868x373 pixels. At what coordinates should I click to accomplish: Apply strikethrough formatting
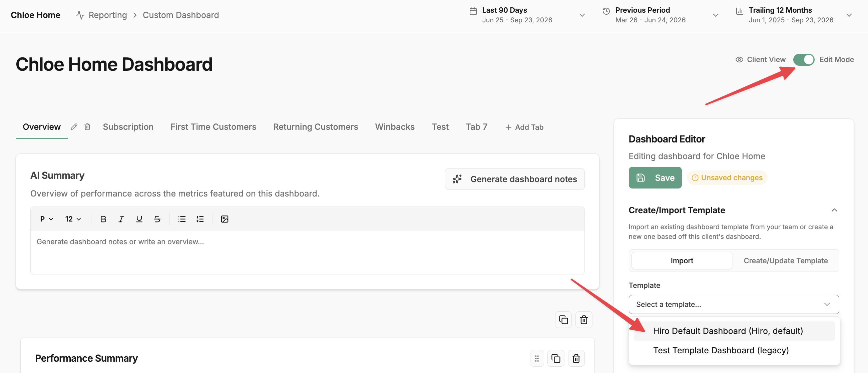click(157, 219)
